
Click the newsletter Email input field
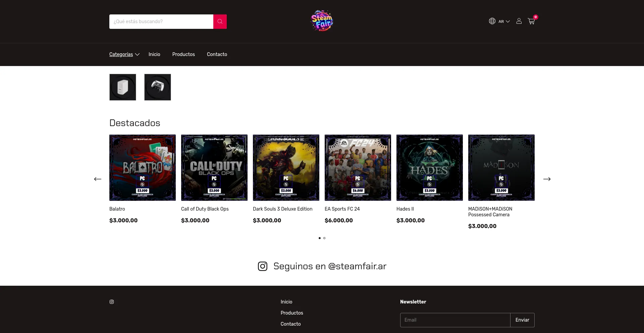[x=455, y=320]
